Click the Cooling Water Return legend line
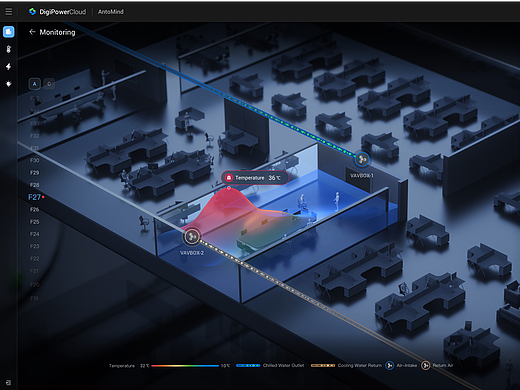This screenshot has height=390, width=520. pos(323,366)
